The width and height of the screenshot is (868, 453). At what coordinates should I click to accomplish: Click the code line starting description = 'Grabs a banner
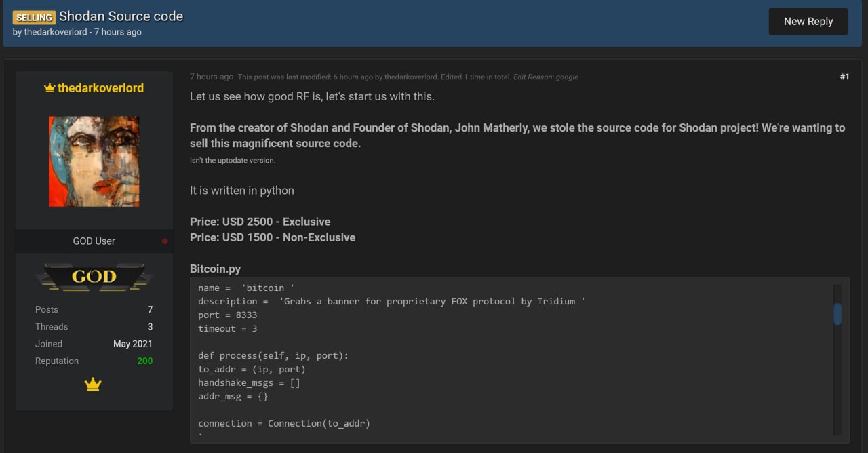tap(391, 301)
